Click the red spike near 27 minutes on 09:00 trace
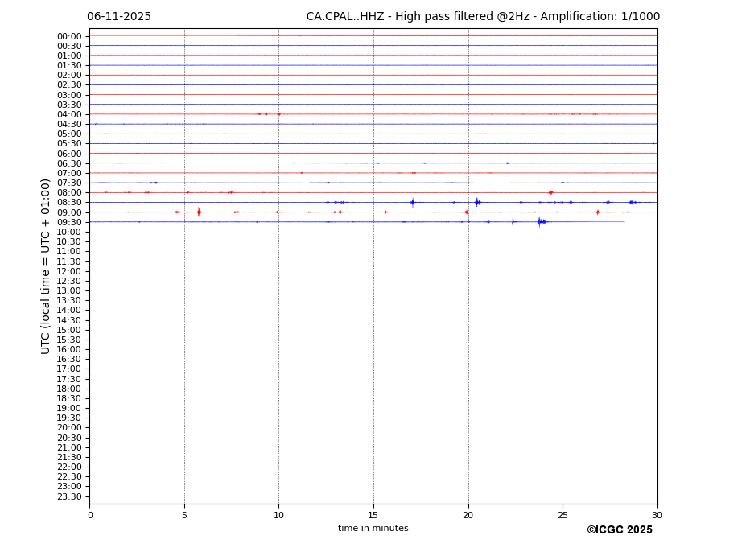 tap(597, 212)
